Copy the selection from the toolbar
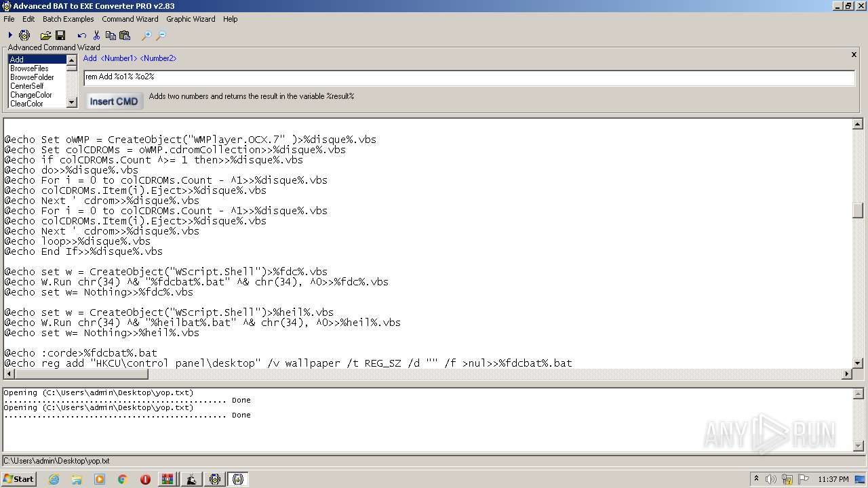Viewport: 868px width, 488px height. pyautogui.click(x=111, y=35)
